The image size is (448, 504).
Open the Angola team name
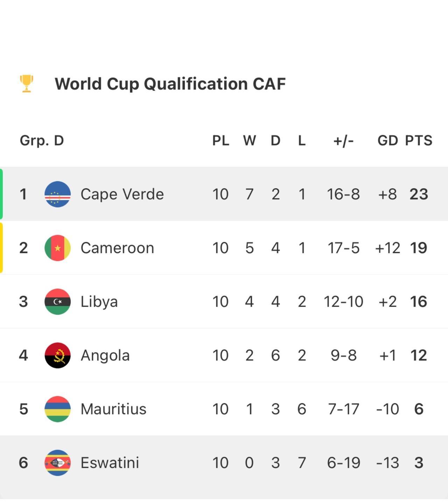click(x=105, y=355)
